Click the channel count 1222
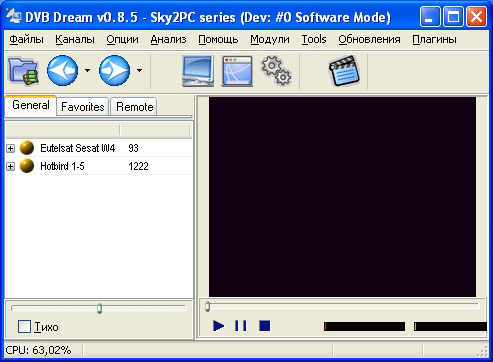This screenshot has height=362, width=493. coord(138,166)
